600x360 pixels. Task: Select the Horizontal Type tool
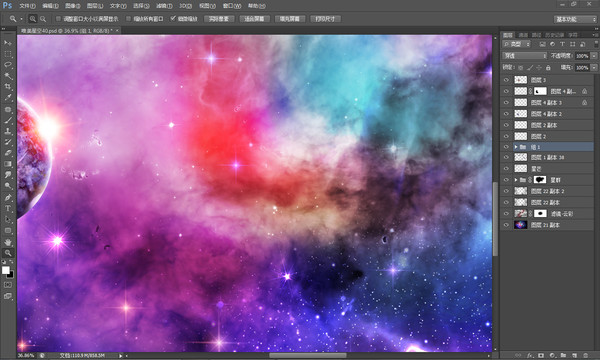coord(8,209)
